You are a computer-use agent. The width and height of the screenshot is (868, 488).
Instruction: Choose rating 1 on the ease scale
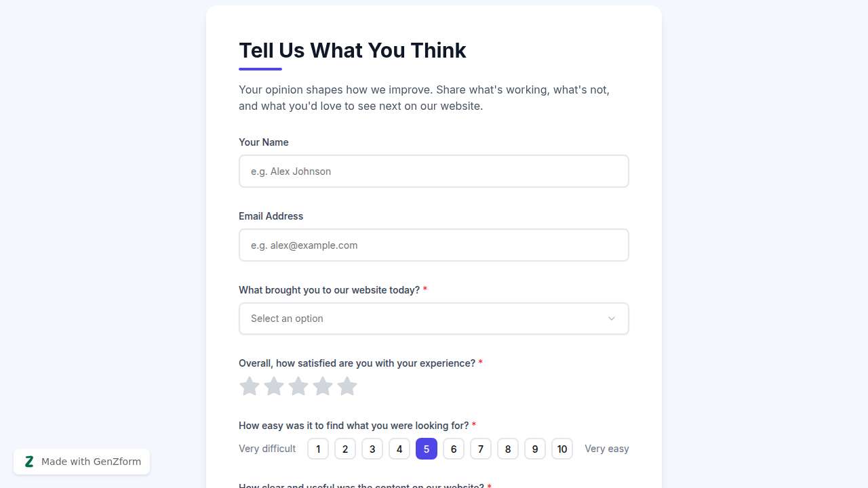pyautogui.click(x=318, y=449)
